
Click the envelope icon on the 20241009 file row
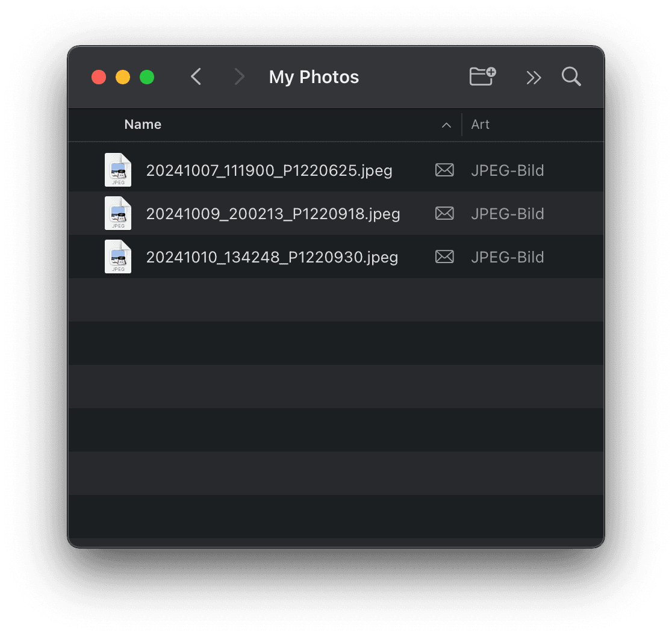pos(444,213)
